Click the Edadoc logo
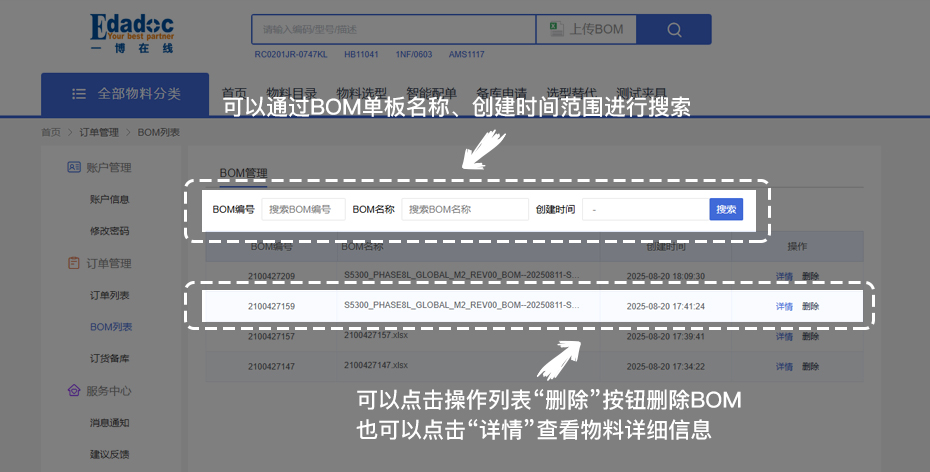The height and width of the screenshot is (472, 930). 132,34
